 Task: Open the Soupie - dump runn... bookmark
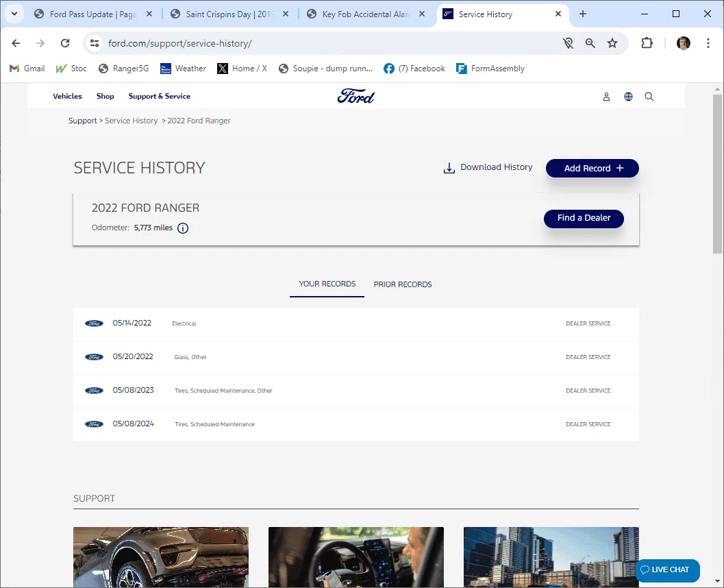325,69
